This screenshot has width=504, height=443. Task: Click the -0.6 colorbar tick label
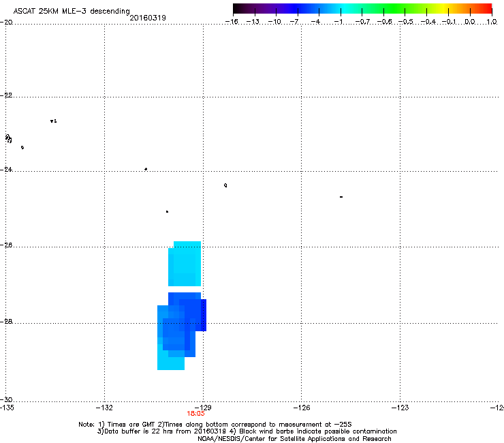pyautogui.click(x=384, y=22)
